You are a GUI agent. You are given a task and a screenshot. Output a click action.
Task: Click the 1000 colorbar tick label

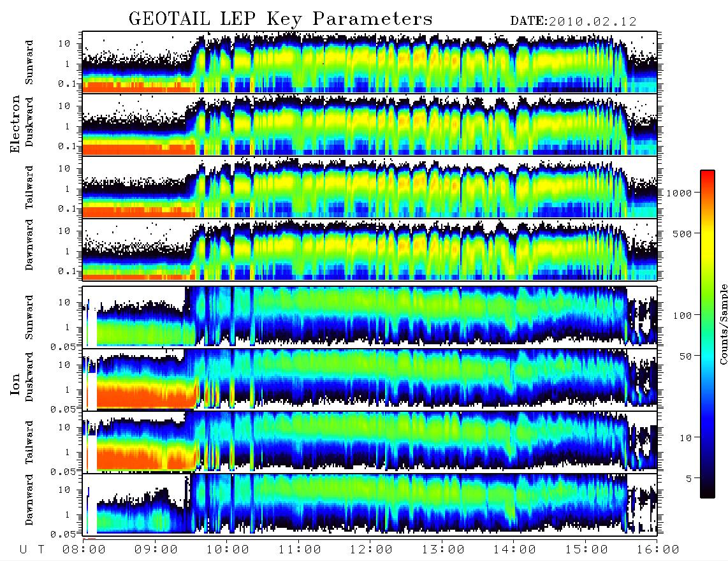tap(679, 193)
